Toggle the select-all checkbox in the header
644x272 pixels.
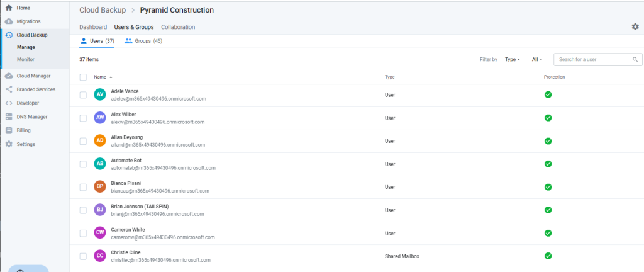[x=83, y=77]
